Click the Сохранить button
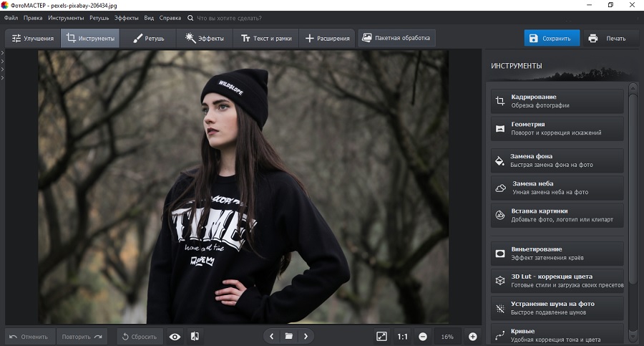The height and width of the screenshot is (346, 644). 551,39
